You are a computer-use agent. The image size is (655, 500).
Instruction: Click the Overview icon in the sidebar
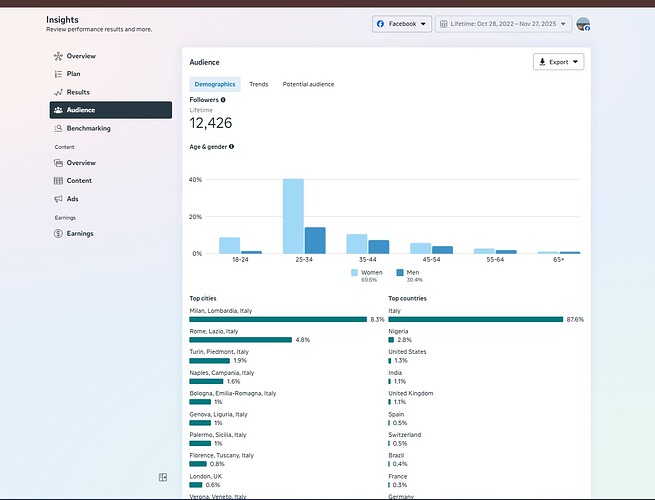click(59, 56)
